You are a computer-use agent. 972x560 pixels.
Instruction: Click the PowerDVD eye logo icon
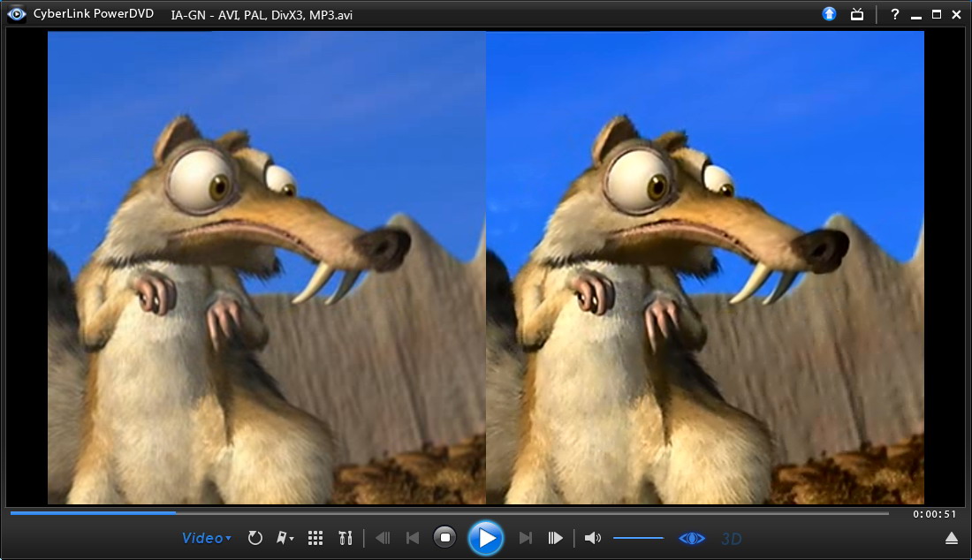pos(17,13)
